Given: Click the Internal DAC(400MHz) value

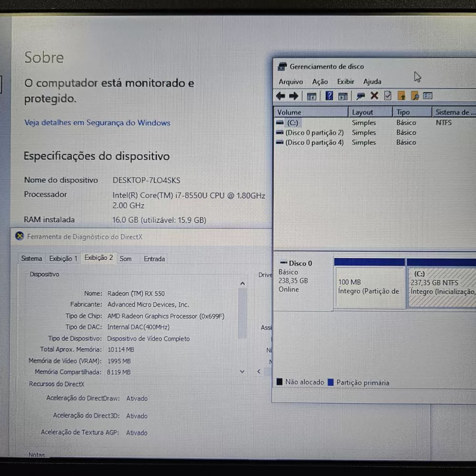Looking at the screenshot, I should 139,327.
